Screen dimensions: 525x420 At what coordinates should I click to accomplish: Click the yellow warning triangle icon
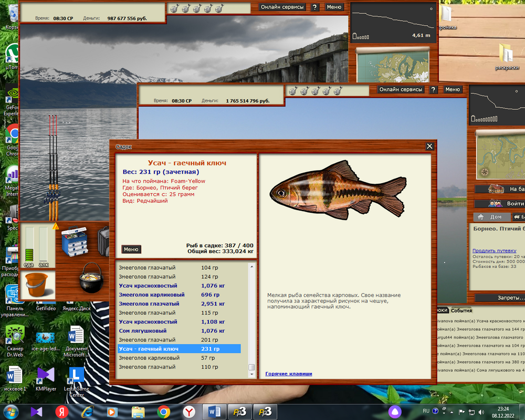tap(56, 226)
